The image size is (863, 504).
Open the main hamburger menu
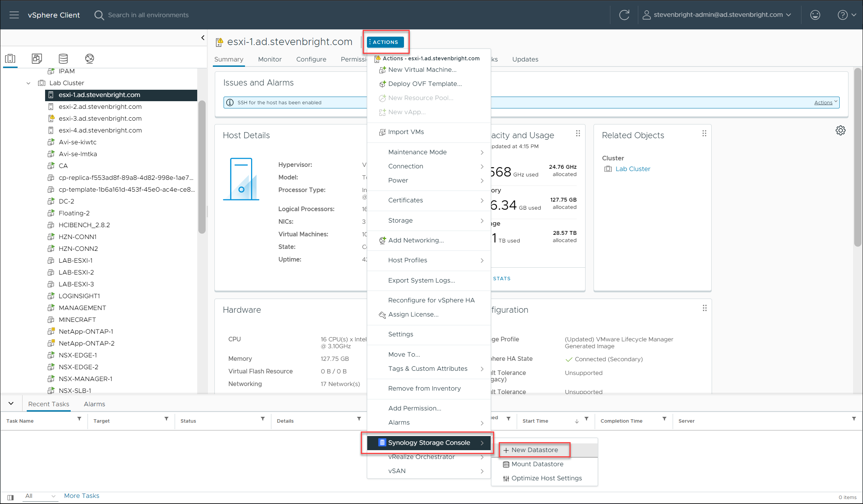click(14, 15)
